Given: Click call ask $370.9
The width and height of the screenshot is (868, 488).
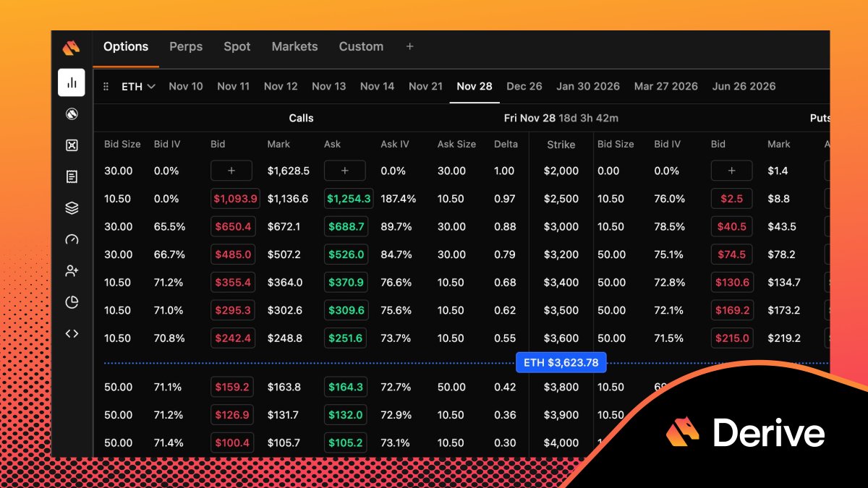Looking at the screenshot, I should coord(346,282).
